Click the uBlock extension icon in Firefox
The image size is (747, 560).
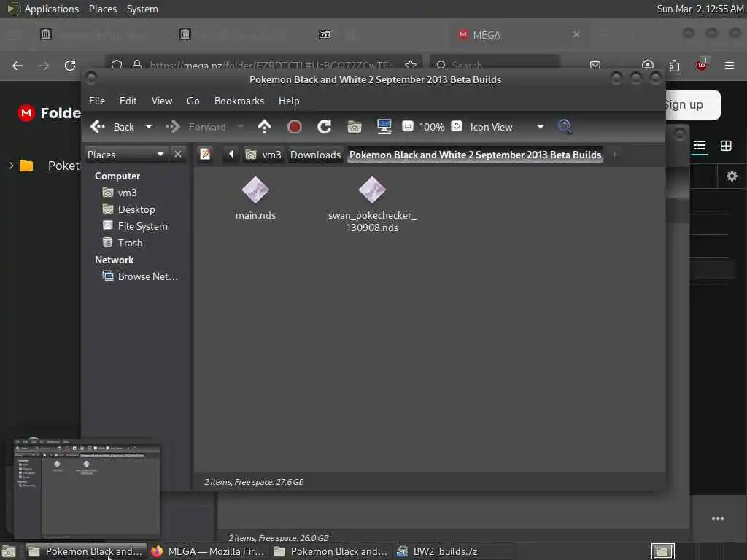point(702,65)
